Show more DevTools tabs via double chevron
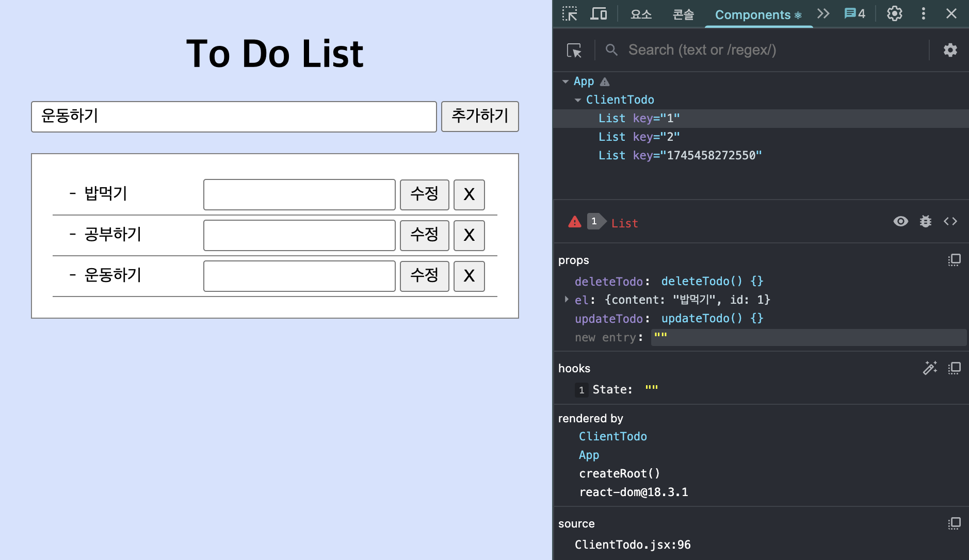Image resolution: width=969 pixels, height=560 pixels. 823,13
